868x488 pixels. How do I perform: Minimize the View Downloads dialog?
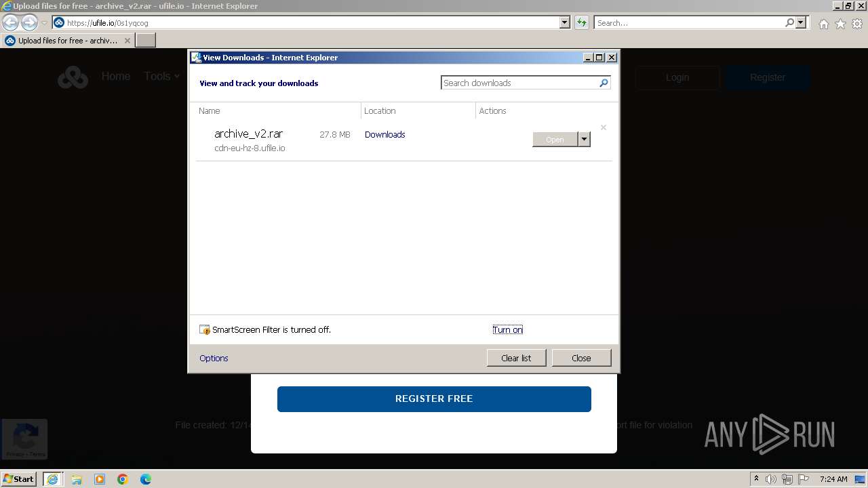tap(588, 58)
